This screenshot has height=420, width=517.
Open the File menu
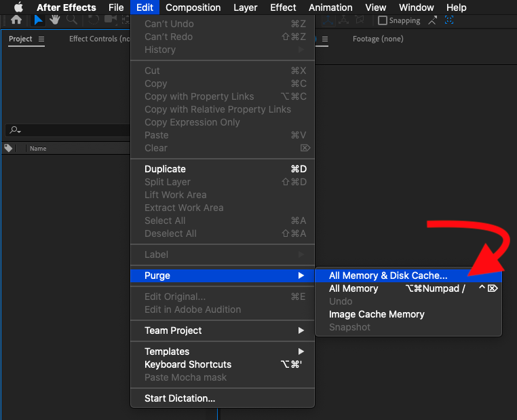coord(116,7)
